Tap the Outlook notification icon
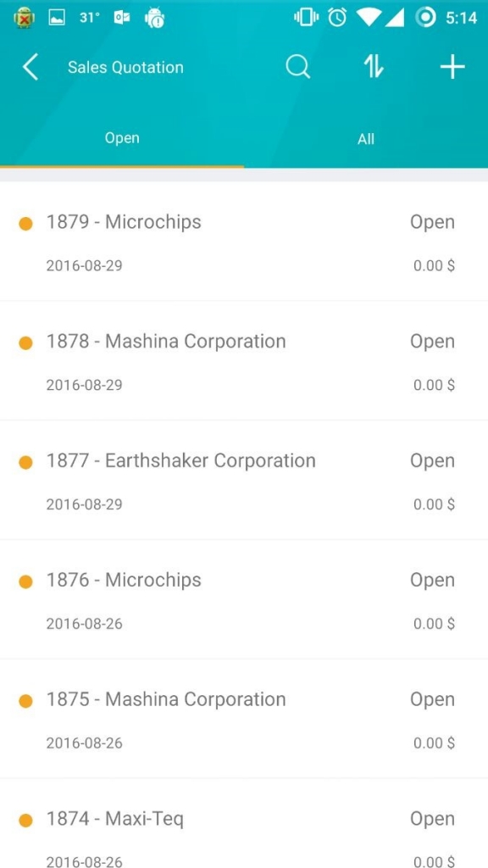Image resolution: width=488 pixels, height=868 pixels. click(122, 18)
